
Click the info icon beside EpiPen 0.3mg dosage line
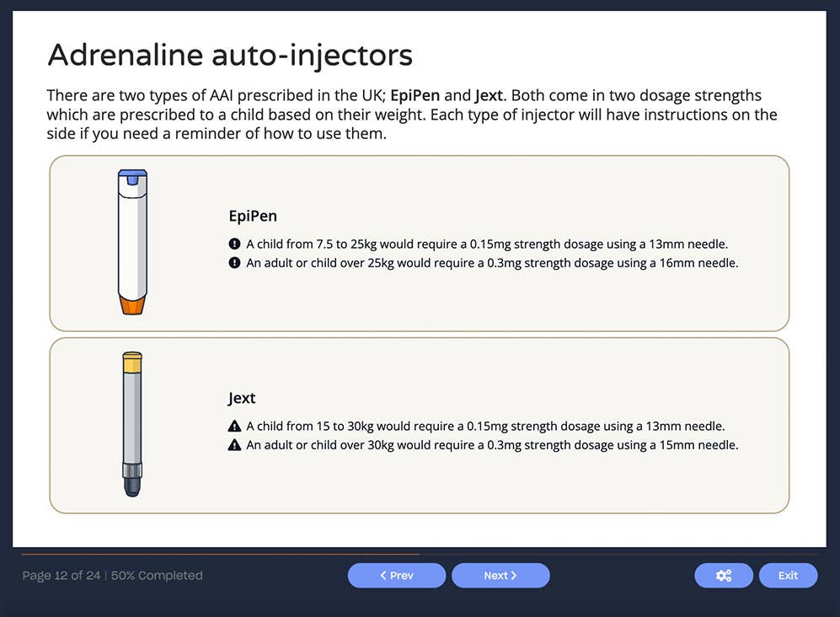(233, 263)
